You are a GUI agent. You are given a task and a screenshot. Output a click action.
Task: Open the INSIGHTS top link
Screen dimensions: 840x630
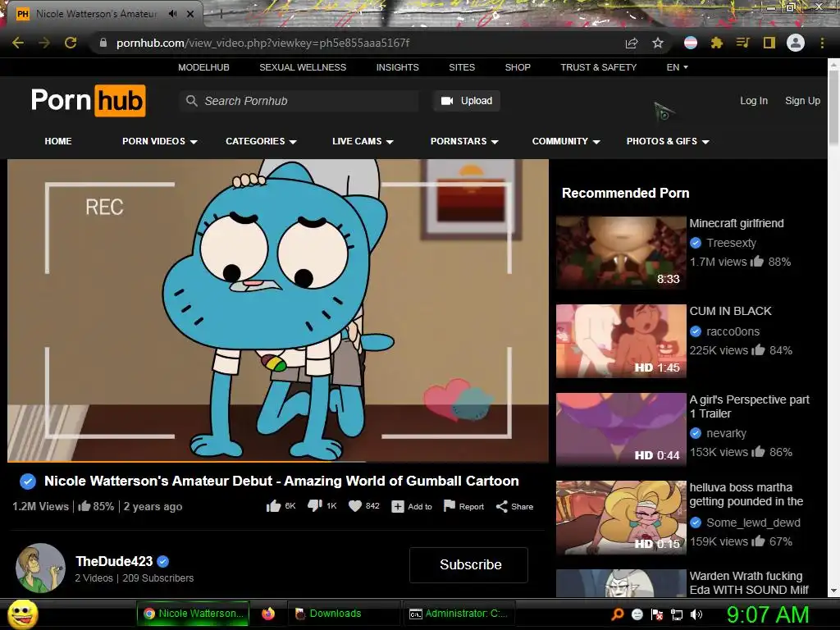(x=398, y=67)
